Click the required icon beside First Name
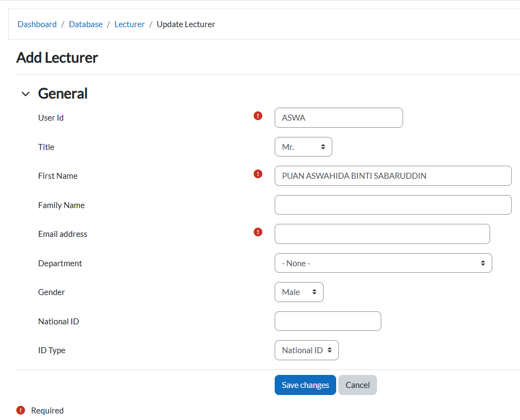Image resolution: width=520 pixels, height=420 pixels. [x=258, y=174]
